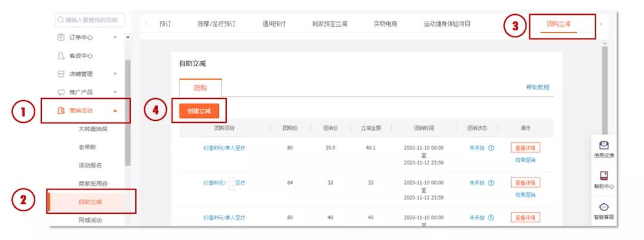Open the 帮助教程 link

[x=538, y=88]
